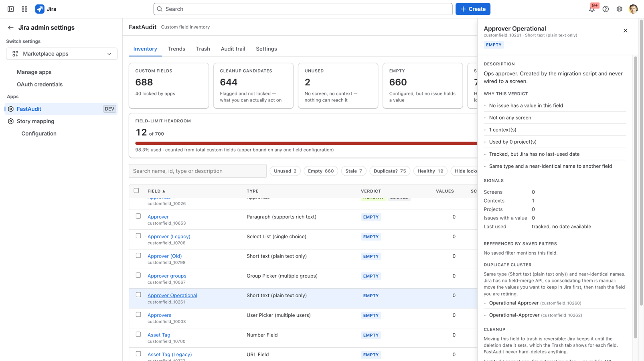Viewport: 644px width, 361px height.
Task: Open the FastAudit Settings tab
Action: pos(266,49)
